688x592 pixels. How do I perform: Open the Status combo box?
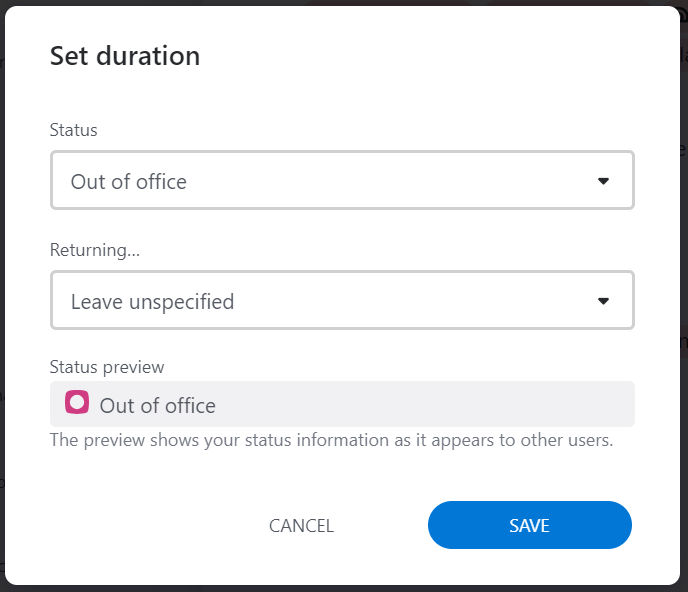[342, 180]
